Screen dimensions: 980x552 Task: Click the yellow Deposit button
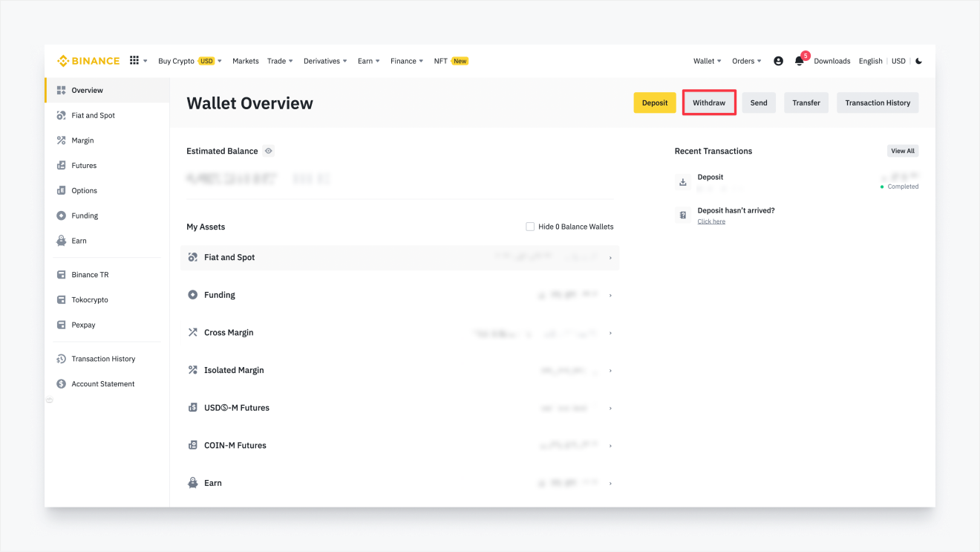click(655, 103)
